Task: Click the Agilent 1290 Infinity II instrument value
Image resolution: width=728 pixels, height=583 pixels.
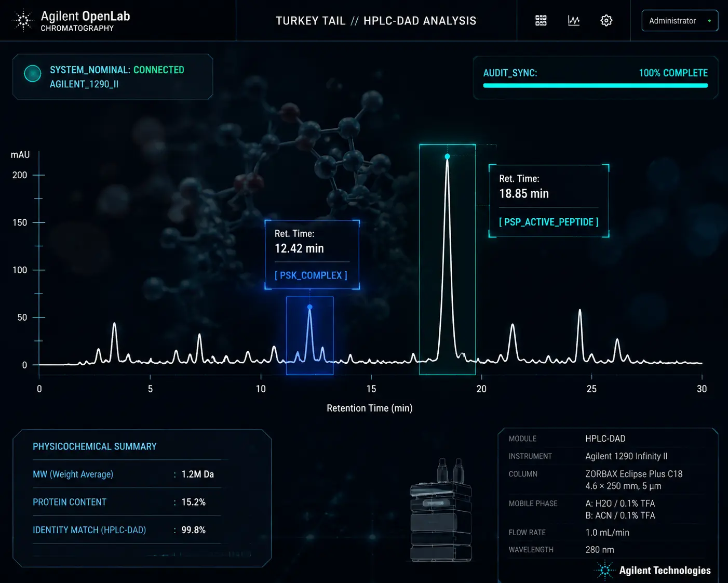Action: tap(626, 456)
